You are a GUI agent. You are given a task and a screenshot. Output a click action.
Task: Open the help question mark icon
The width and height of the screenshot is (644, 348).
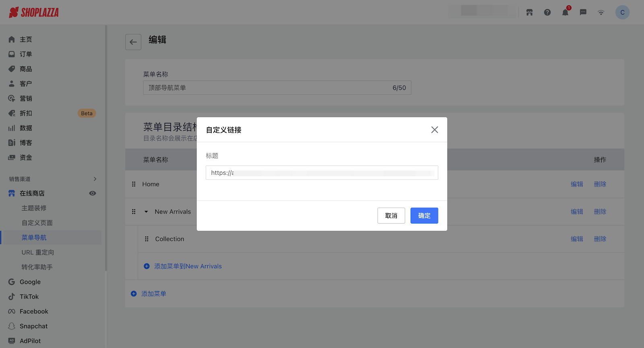point(547,12)
